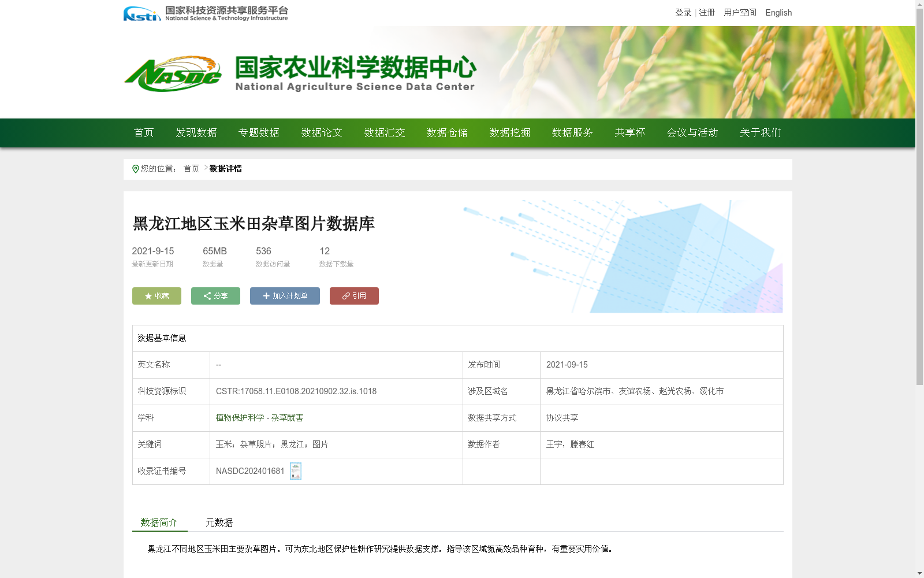The height and width of the screenshot is (578, 924).
Task: Click the 536 data visits value
Action: (x=263, y=251)
